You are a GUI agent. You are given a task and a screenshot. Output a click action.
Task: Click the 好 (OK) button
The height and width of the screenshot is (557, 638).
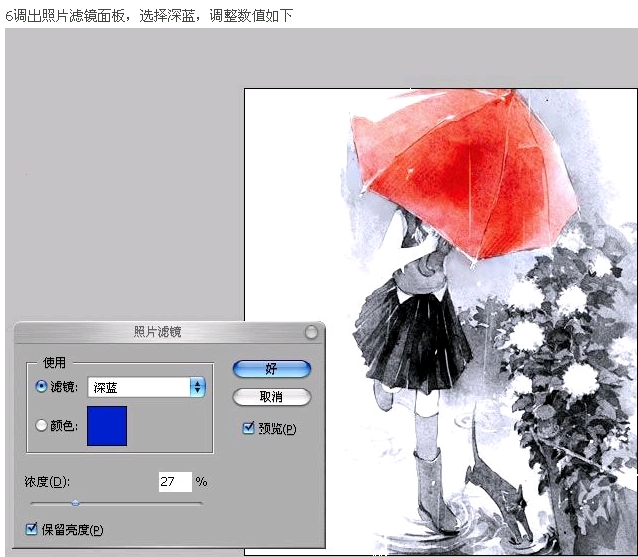[x=271, y=369]
